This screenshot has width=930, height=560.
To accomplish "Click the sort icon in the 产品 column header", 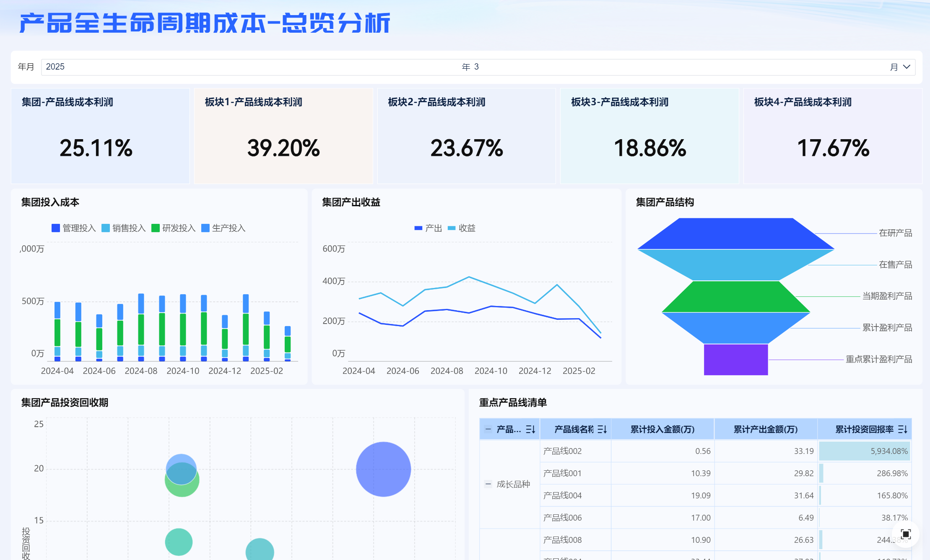I will click(530, 429).
